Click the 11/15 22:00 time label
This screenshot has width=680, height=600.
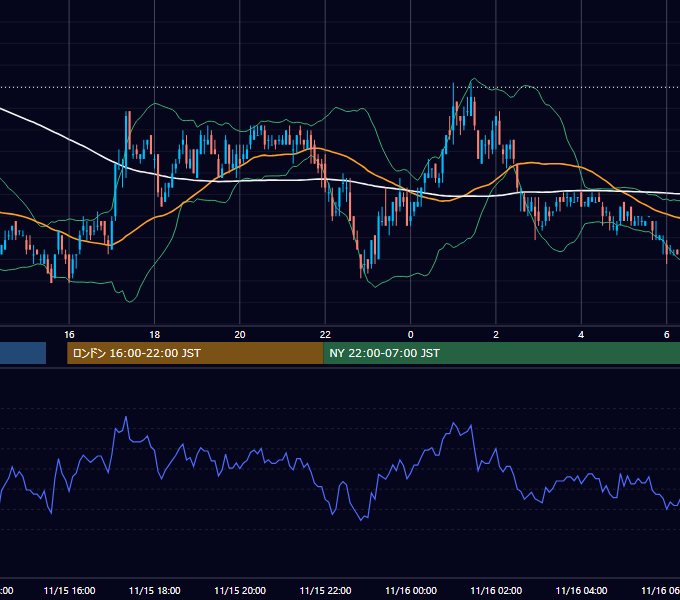pyautogui.click(x=325, y=590)
